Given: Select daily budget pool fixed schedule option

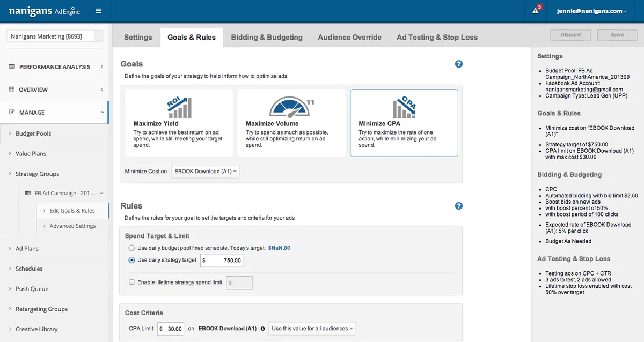Looking at the screenshot, I should [x=132, y=248].
